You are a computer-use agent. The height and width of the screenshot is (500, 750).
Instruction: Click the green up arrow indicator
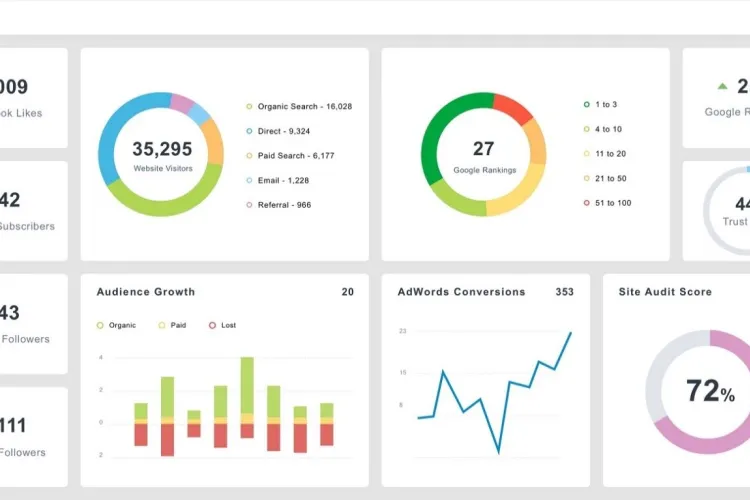pyautogui.click(x=722, y=87)
